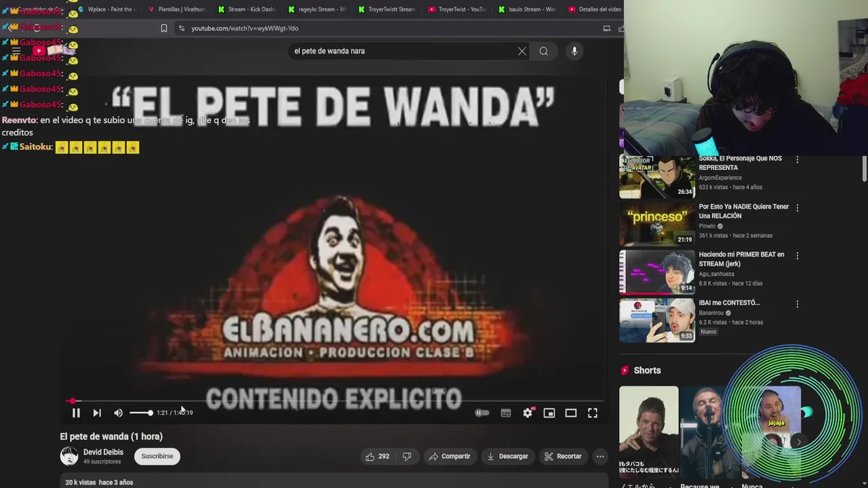Image resolution: width=868 pixels, height=488 pixels.
Task: Click the Recortar button
Action: [x=563, y=456]
